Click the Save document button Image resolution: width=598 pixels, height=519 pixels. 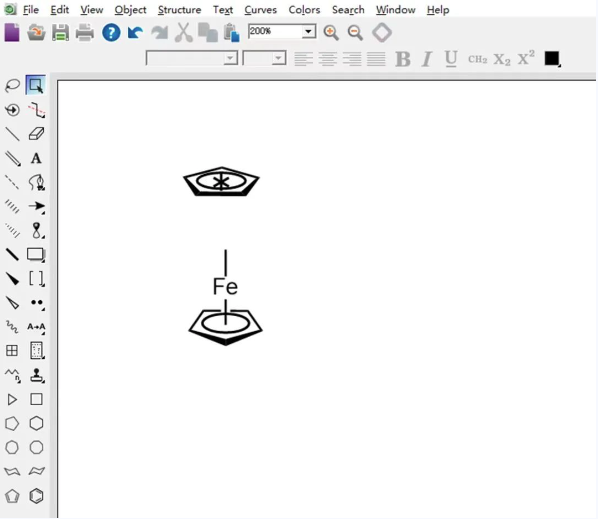coord(61,32)
